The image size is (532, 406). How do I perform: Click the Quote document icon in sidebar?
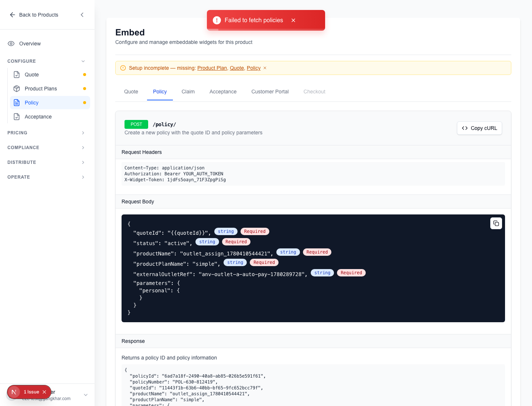click(x=17, y=75)
